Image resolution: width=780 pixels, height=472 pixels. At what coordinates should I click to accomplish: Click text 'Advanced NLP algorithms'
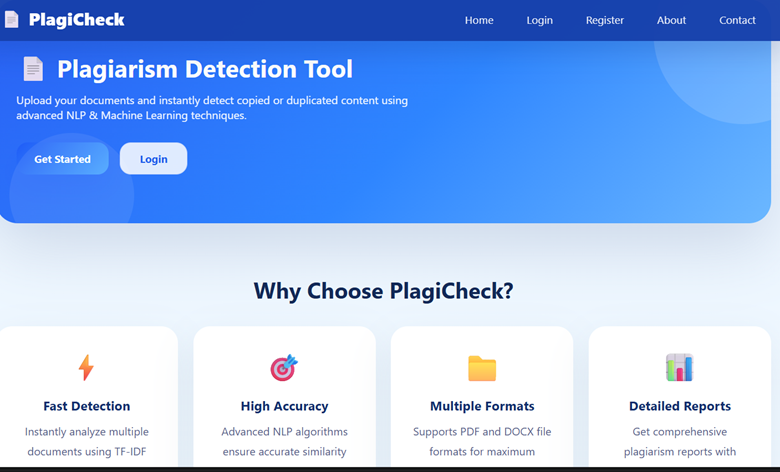click(285, 432)
